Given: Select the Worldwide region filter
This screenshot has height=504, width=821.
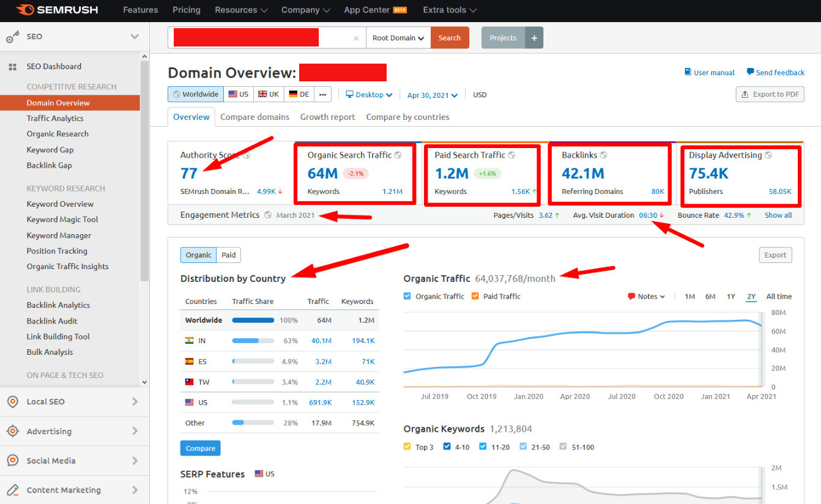Looking at the screenshot, I should coord(196,94).
